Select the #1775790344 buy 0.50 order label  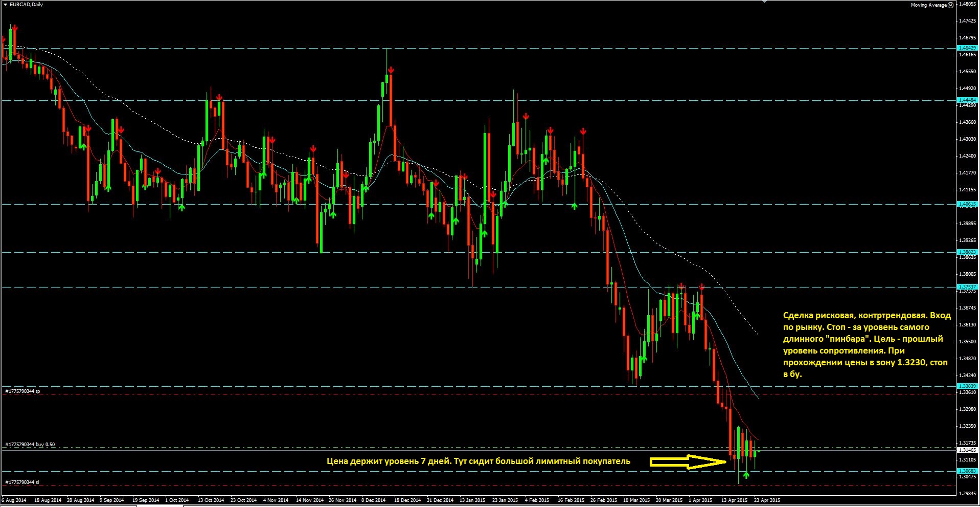(x=30, y=445)
